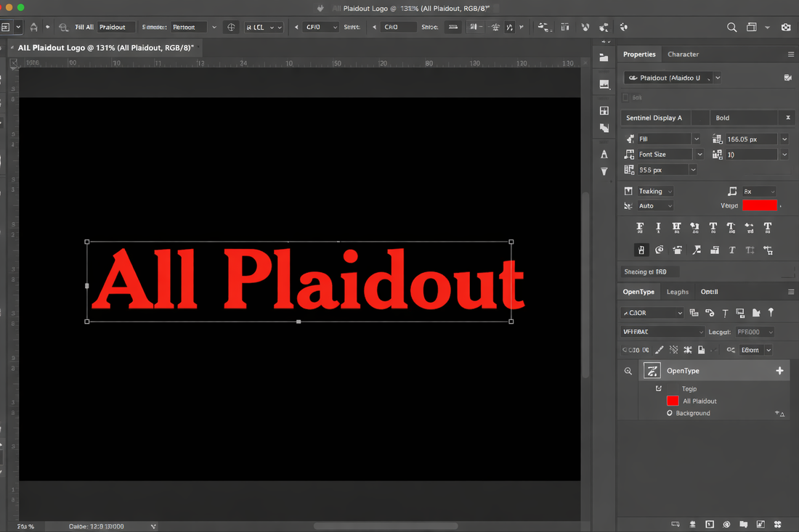Toggle the checkbox next to Teqip layer
The height and width of the screenshot is (532, 799).
click(x=658, y=388)
